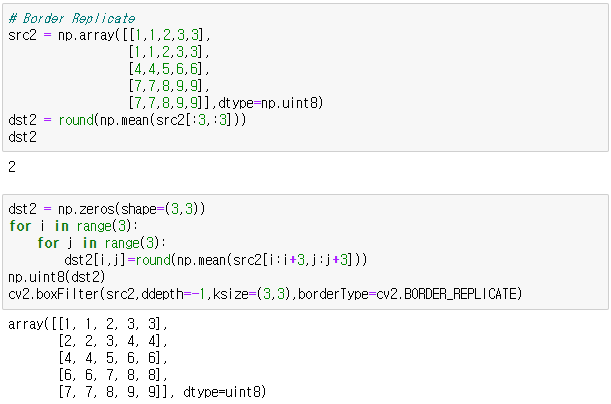Click the 'cv2.boxFilter(src2,ddepth=-1...' line
Screen dimensions: 611x404
coord(265,294)
